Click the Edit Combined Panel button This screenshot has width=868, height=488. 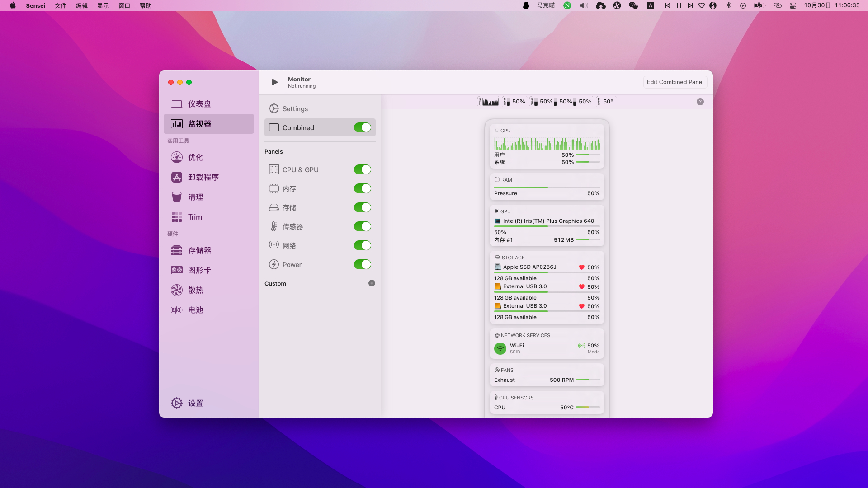coord(675,82)
